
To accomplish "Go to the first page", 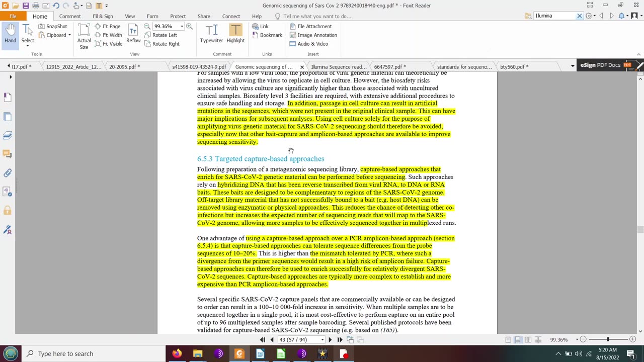I will [263, 340].
